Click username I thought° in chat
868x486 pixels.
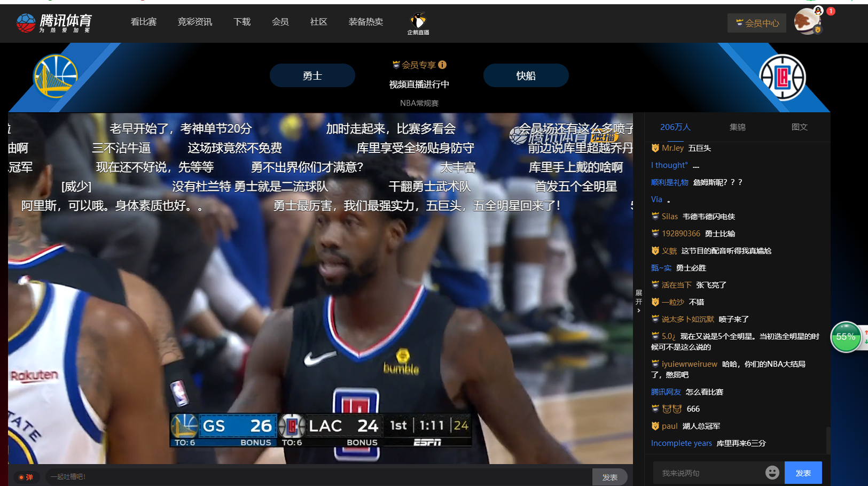click(669, 165)
